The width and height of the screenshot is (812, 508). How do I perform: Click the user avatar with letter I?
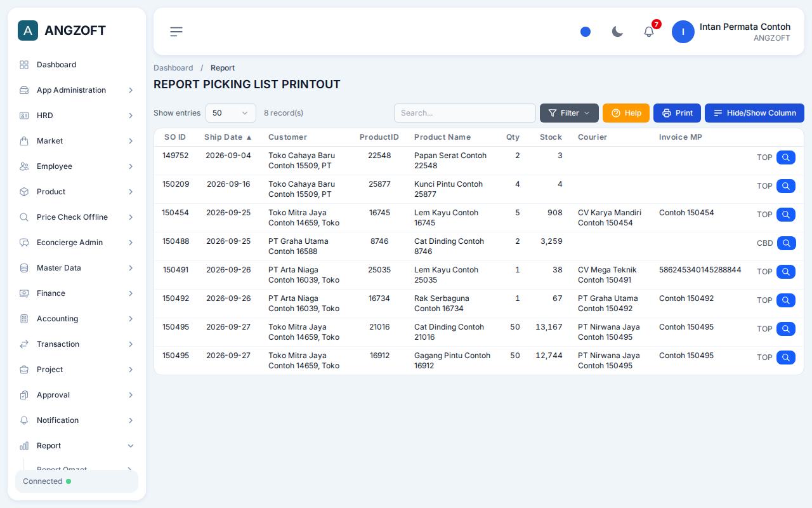click(x=683, y=32)
